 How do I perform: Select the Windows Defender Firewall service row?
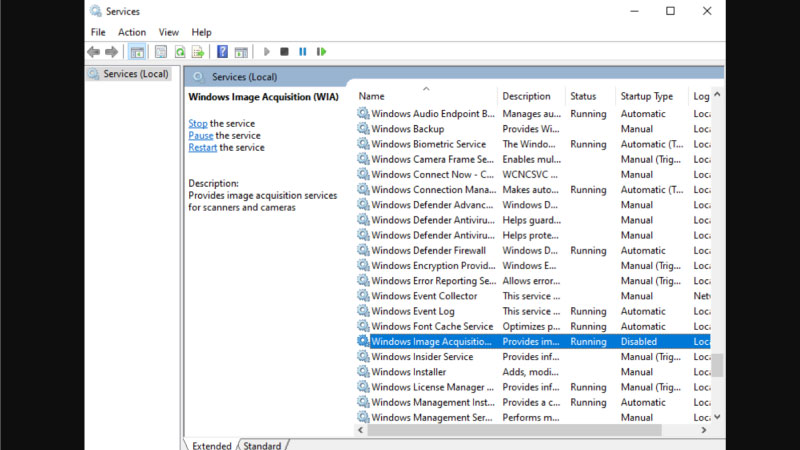428,250
